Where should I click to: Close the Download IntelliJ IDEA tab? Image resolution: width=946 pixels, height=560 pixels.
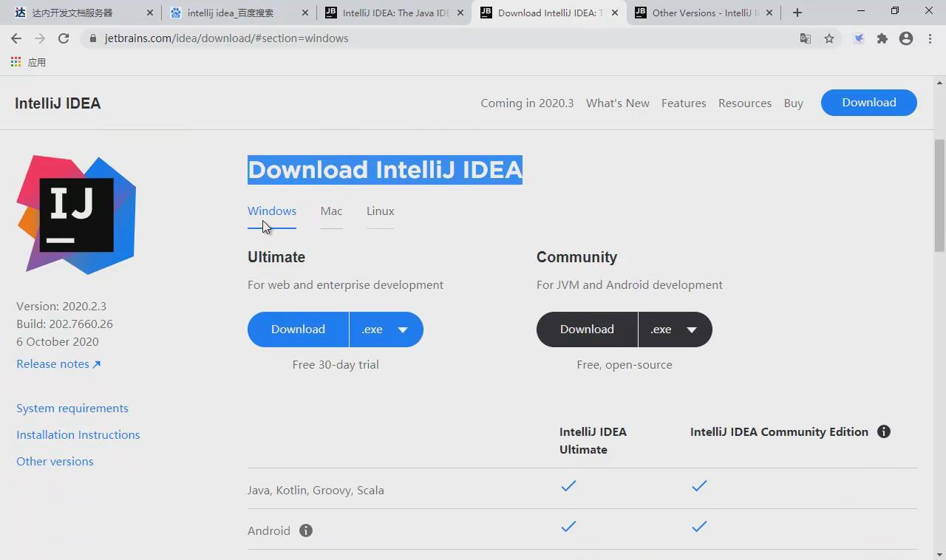tap(615, 13)
